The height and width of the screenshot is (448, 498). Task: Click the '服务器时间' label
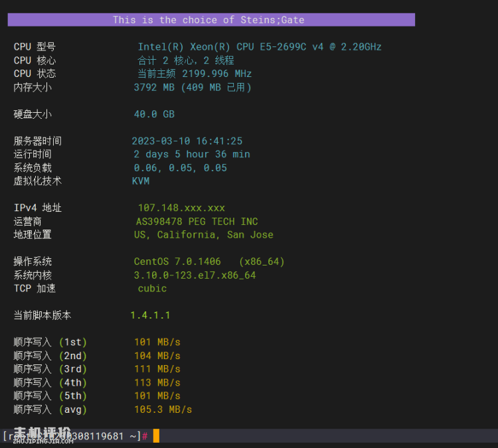pos(37,141)
